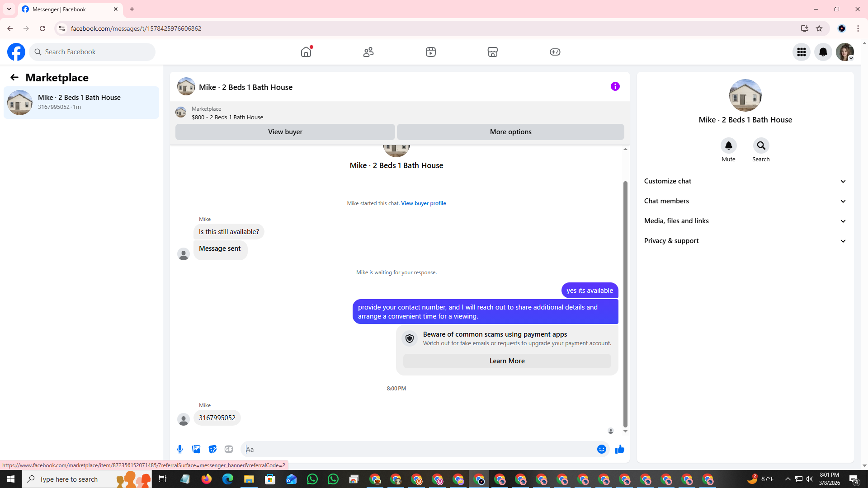
Task: Open the Facebook Home tab
Action: pyautogui.click(x=306, y=52)
